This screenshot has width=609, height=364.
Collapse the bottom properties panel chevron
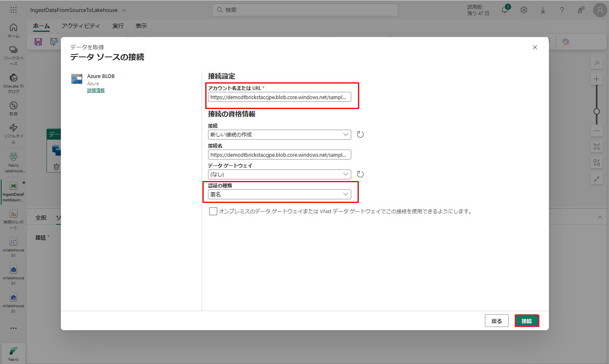pos(600,217)
